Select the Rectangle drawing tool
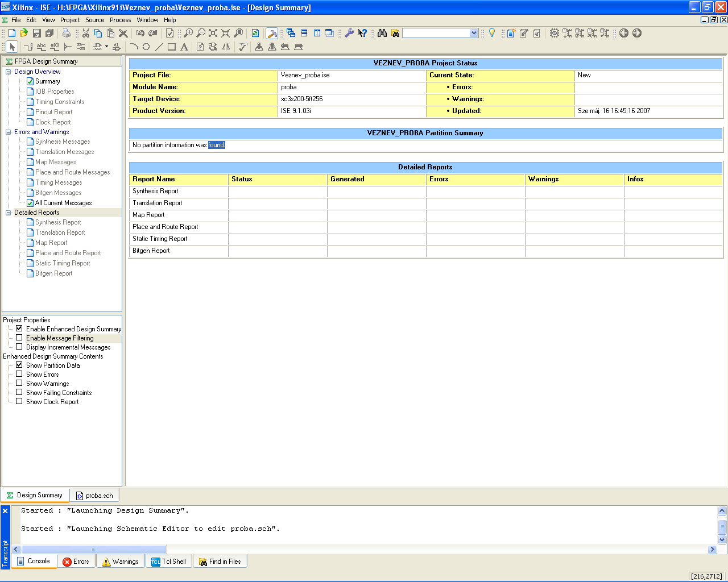This screenshot has height=582, width=728. [171, 47]
